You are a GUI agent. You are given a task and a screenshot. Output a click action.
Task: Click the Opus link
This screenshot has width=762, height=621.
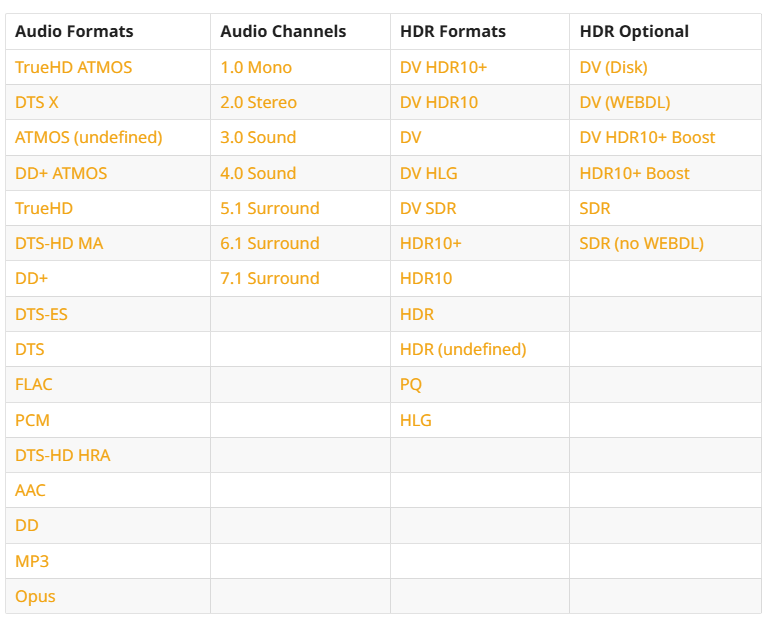35,597
